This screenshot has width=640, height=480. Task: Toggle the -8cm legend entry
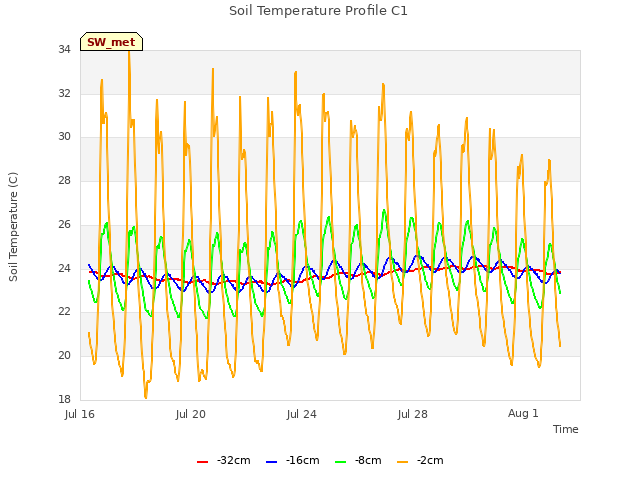pyautogui.click(x=358, y=460)
